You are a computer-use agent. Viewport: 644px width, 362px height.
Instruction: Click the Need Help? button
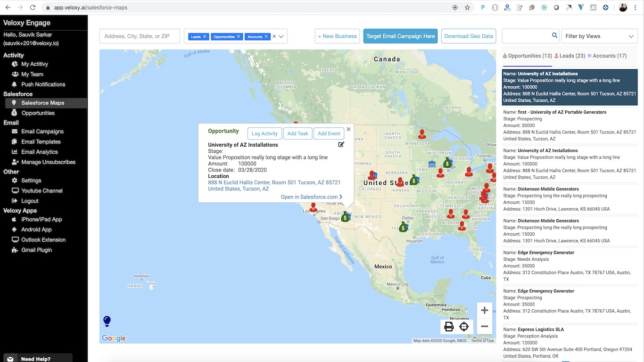tap(38, 358)
